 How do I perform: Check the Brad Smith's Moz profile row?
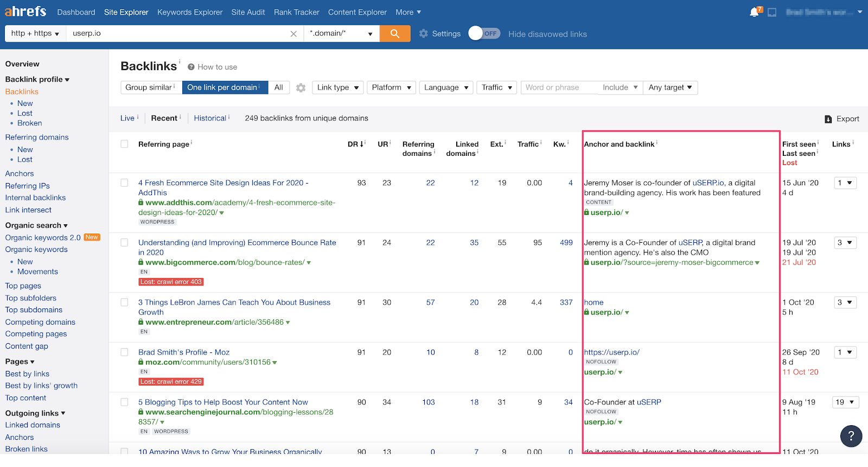[124, 352]
